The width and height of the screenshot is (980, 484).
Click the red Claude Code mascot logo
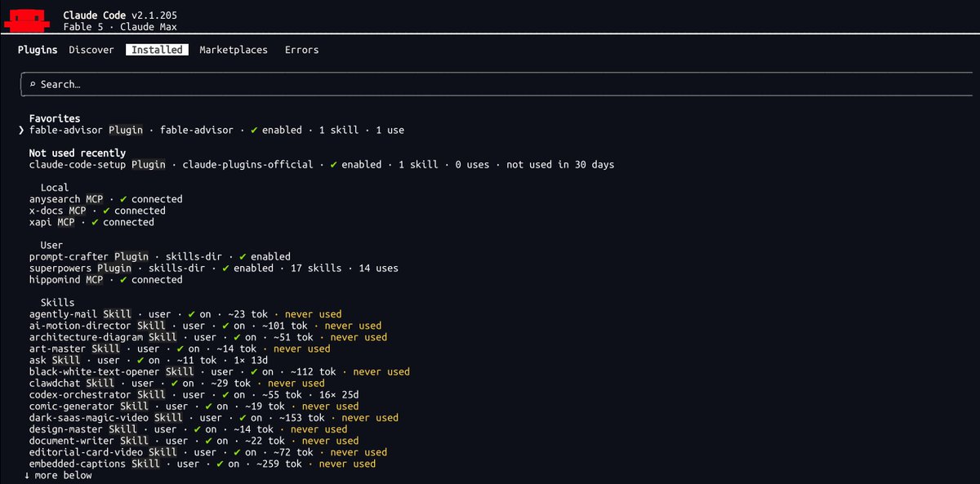(x=28, y=20)
